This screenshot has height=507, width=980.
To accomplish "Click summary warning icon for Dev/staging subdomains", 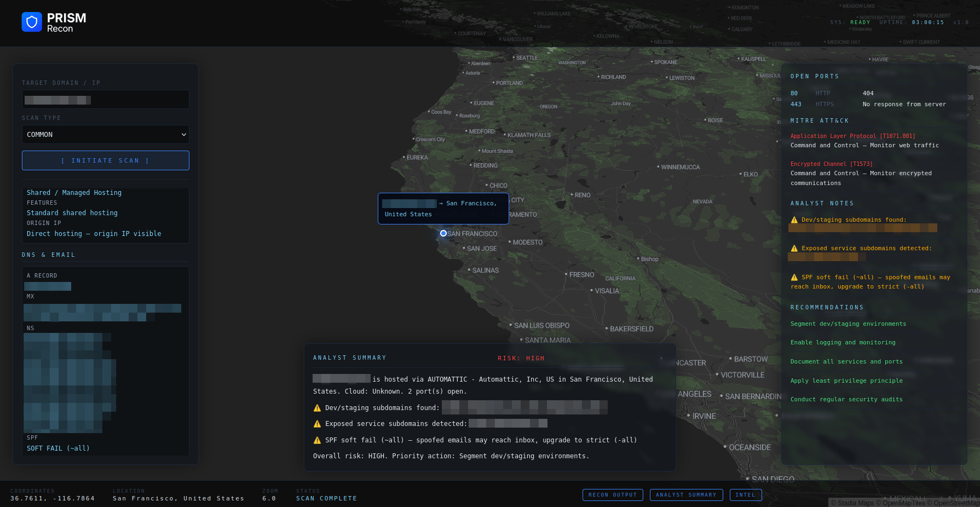I will (x=317, y=408).
